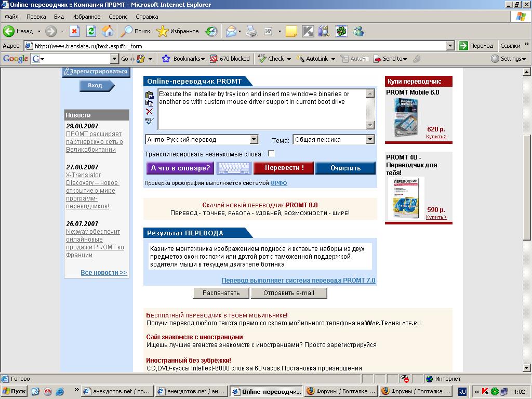
Task: Click the spell check ABC icon beside text area
Action: click(x=149, y=121)
